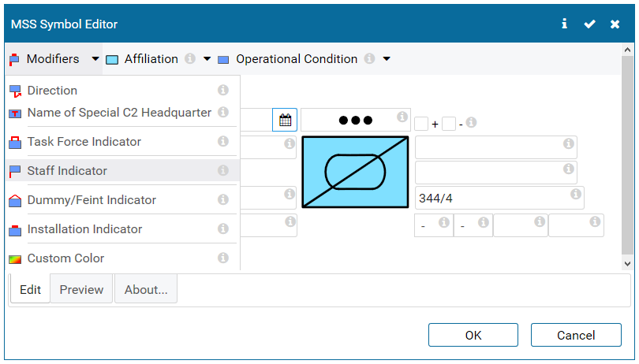The height and width of the screenshot is (364, 639).
Task: Click info icon next to Affiliation
Action: point(190,59)
